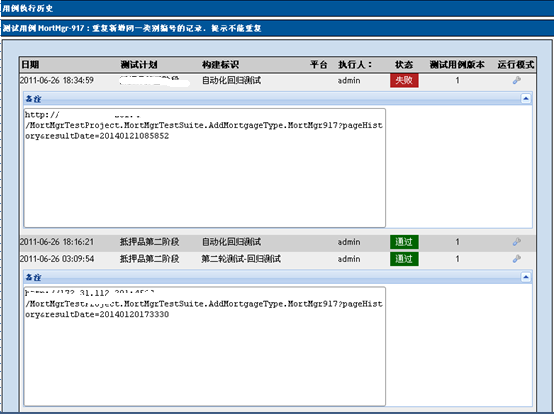Screen dimensions: 554x414
Task: Click the 执行人 column header
Action: tap(355, 65)
